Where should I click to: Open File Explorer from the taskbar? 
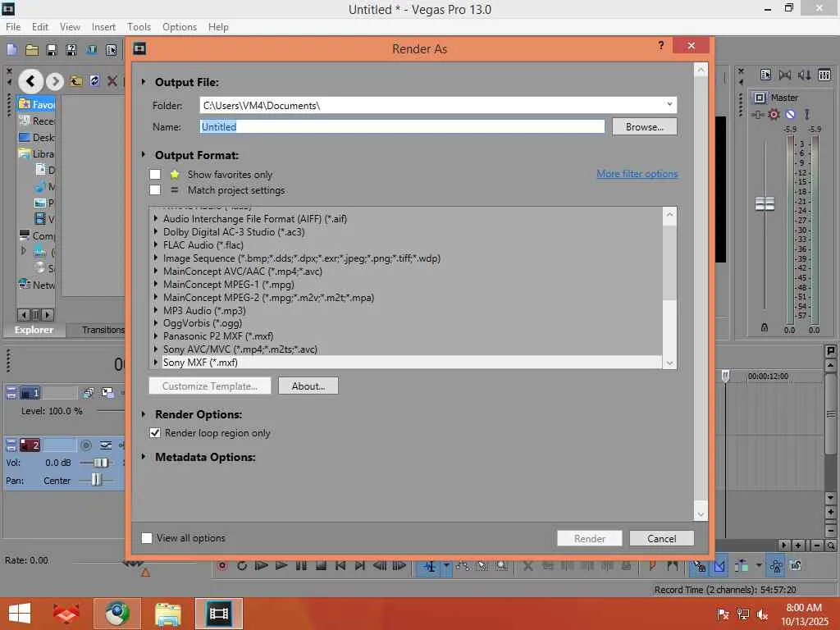click(167, 614)
